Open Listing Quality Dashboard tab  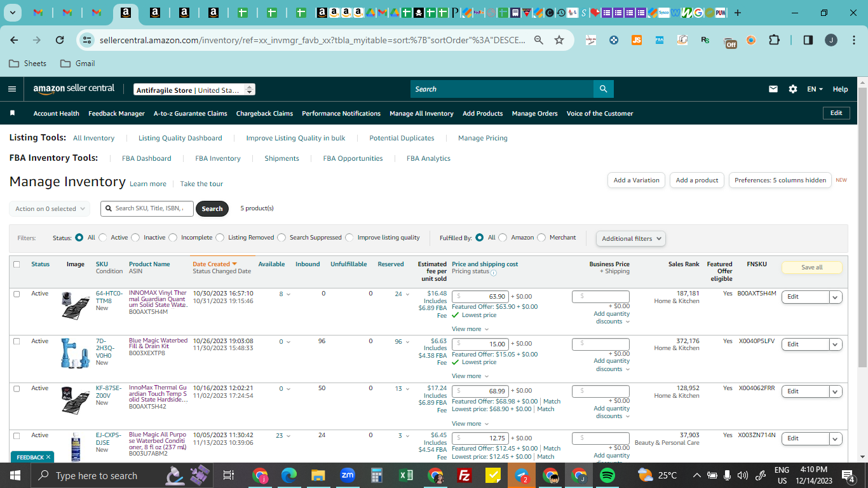click(x=180, y=138)
